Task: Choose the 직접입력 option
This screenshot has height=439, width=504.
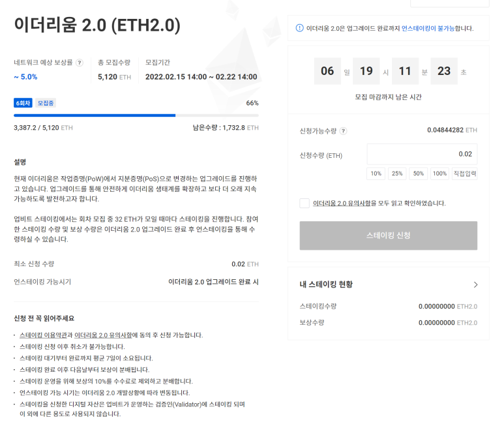Action: click(464, 174)
